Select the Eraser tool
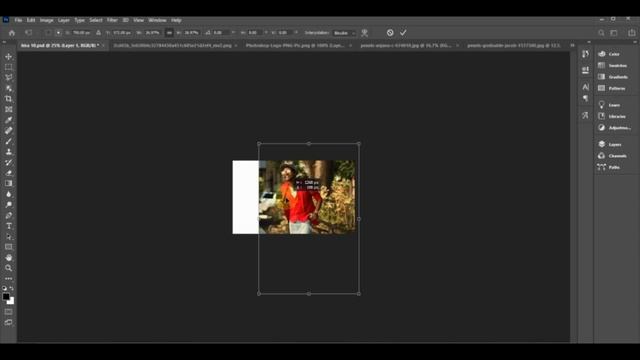This screenshot has width=640, height=360. point(9,173)
